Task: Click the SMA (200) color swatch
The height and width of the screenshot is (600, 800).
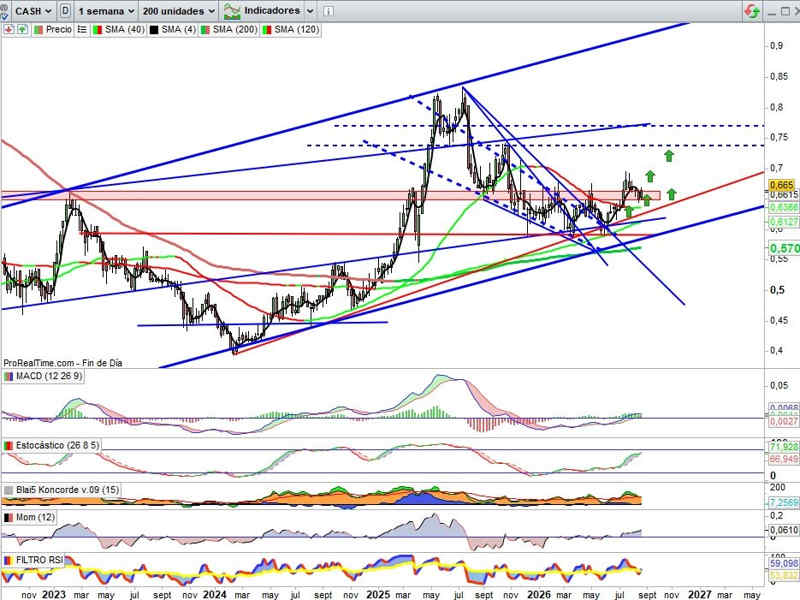Action: pyautogui.click(x=205, y=30)
